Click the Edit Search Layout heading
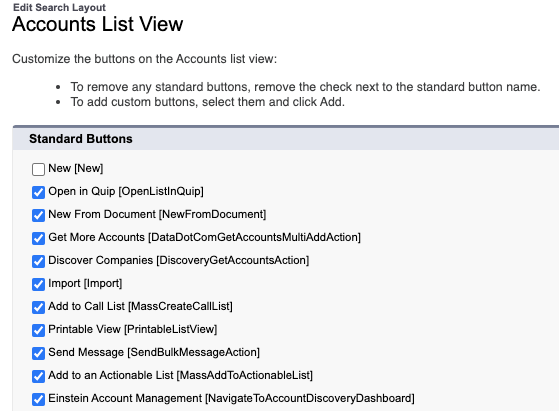The image size is (559, 411). coord(59,7)
